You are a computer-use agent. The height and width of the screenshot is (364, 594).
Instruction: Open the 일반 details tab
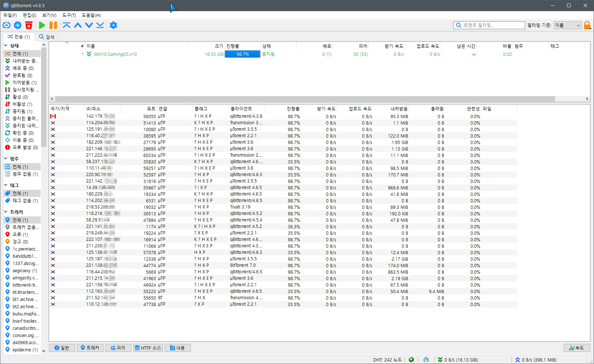point(62,348)
